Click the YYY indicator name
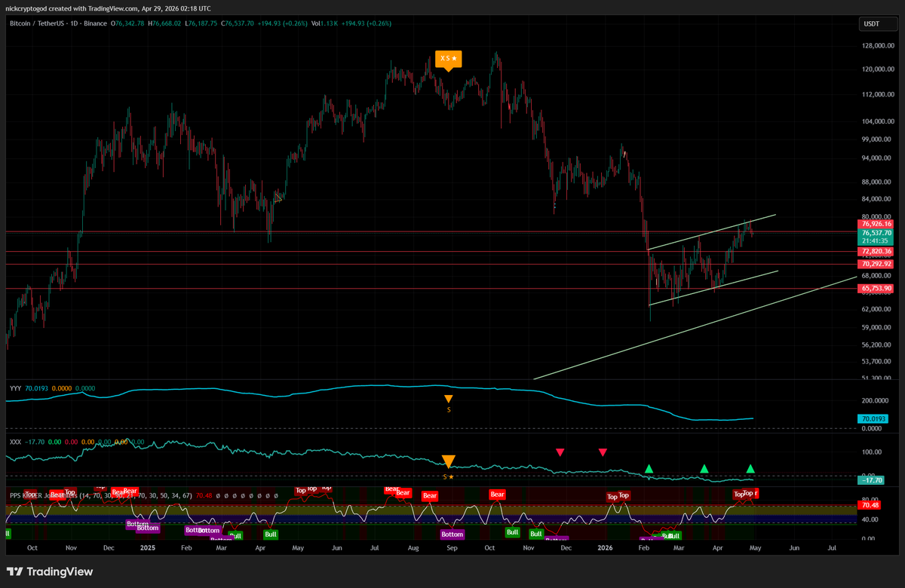Image resolution: width=905 pixels, height=588 pixels. pyautogui.click(x=15, y=388)
